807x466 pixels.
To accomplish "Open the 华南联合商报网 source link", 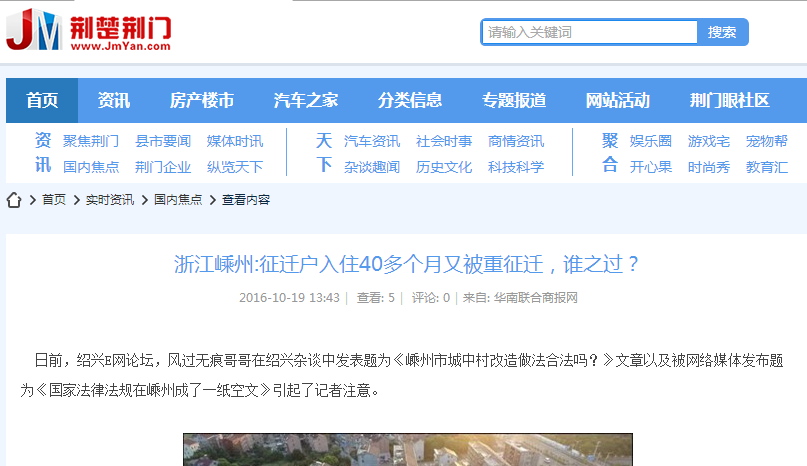I will pos(536,298).
